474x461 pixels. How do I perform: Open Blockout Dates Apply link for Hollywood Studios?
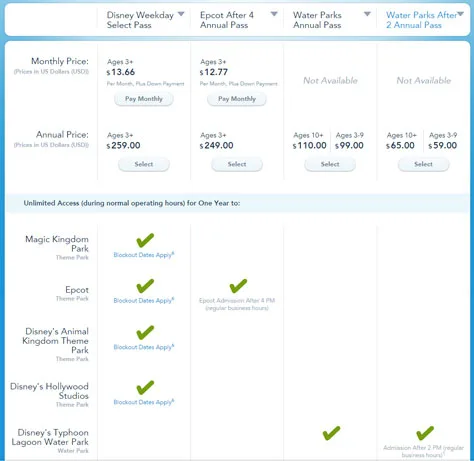coord(144,402)
